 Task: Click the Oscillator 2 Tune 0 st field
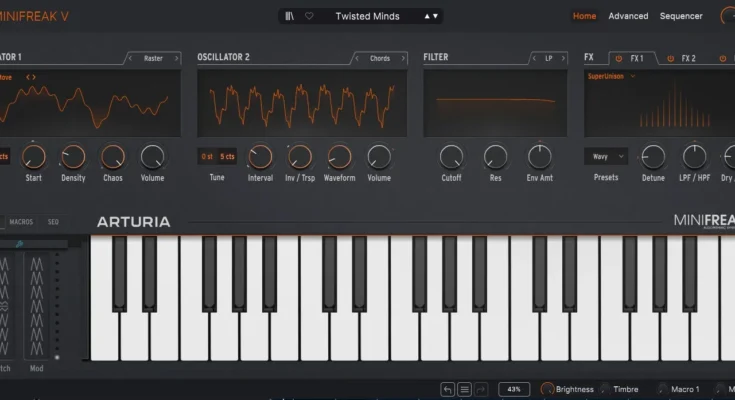click(207, 156)
